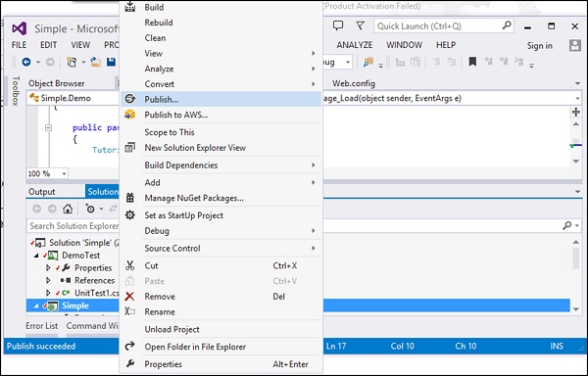Switch to the Output tab

click(x=41, y=192)
